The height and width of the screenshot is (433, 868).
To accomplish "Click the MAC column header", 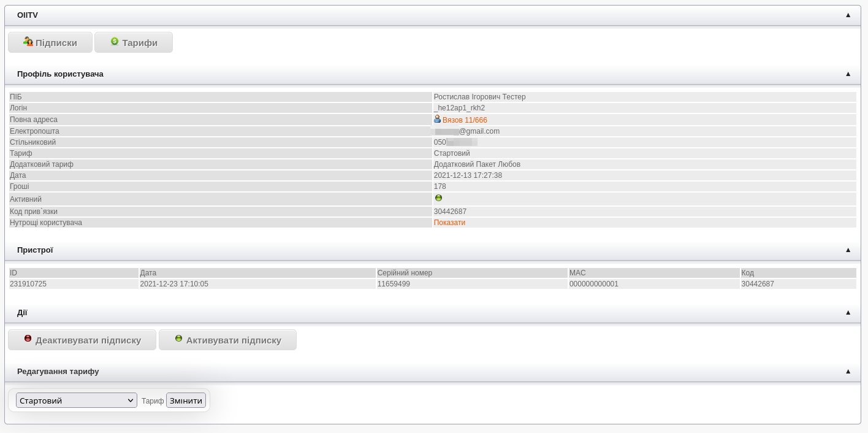I will (x=577, y=273).
